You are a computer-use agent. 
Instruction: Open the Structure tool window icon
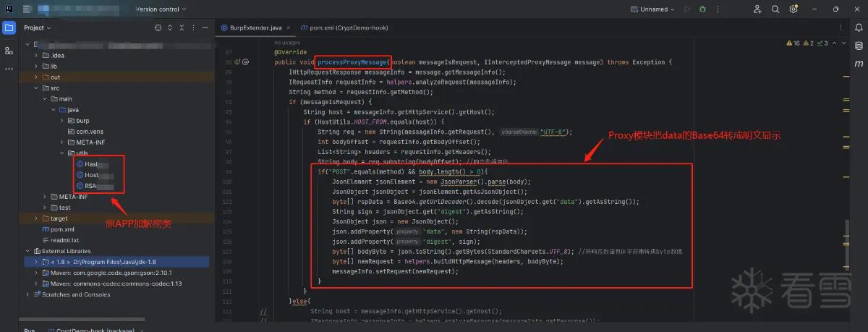(9, 50)
